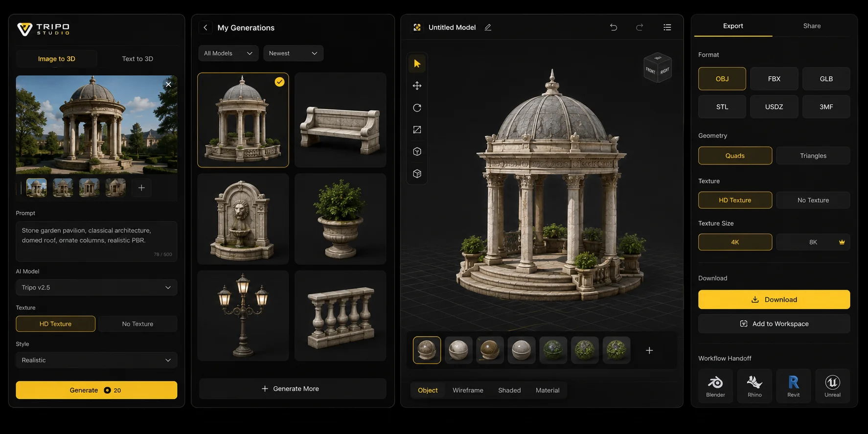Switch to Image to 3D tab
Viewport: 868px width, 434px height.
coord(57,59)
